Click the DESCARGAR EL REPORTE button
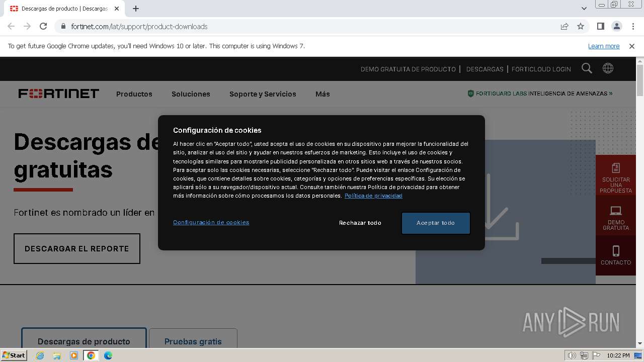Image resolution: width=644 pixels, height=362 pixels. pos(77,248)
